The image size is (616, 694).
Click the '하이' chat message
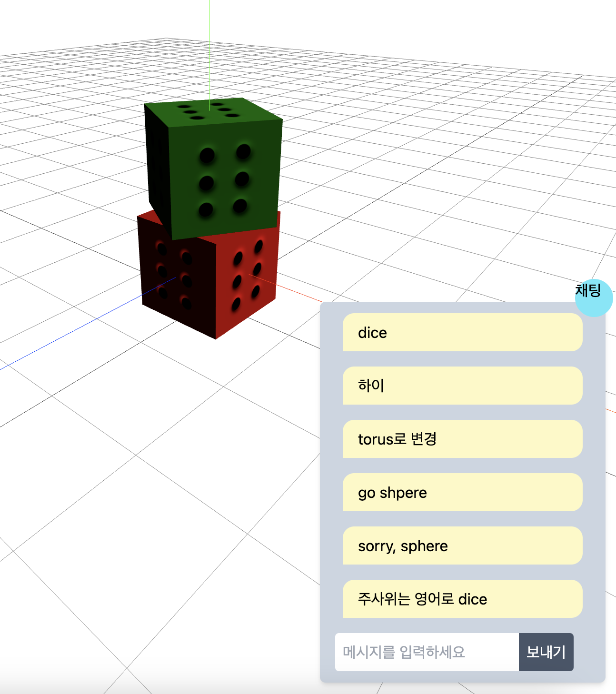click(x=462, y=386)
